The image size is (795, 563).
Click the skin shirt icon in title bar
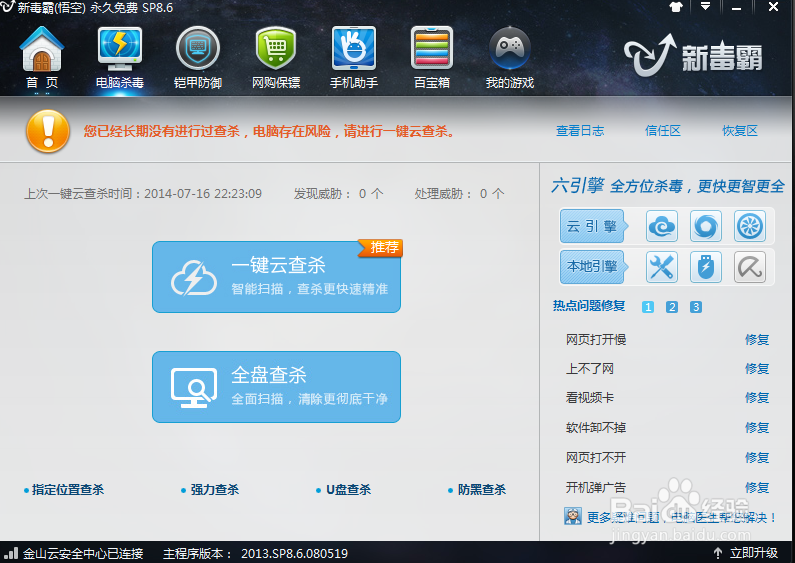676,7
